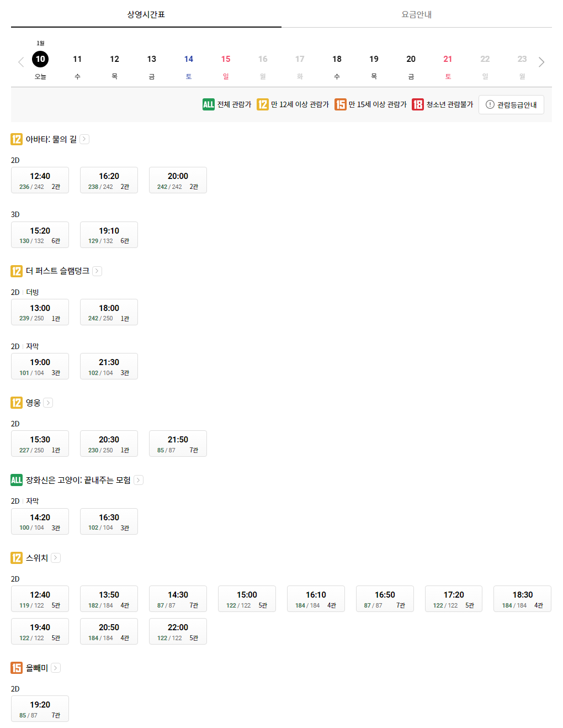This screenshot has width=563, height=728.
Task: Book 스위치 17:20 showing
Action: point(454,599)
